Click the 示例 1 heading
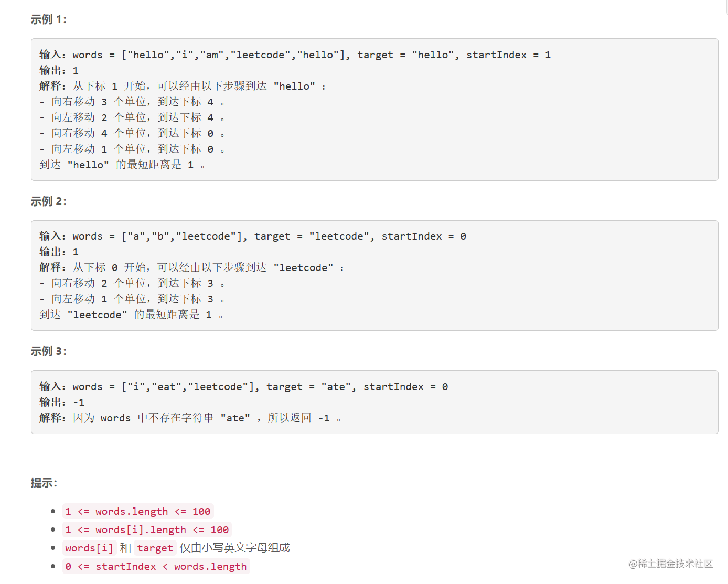 point(48,19)
